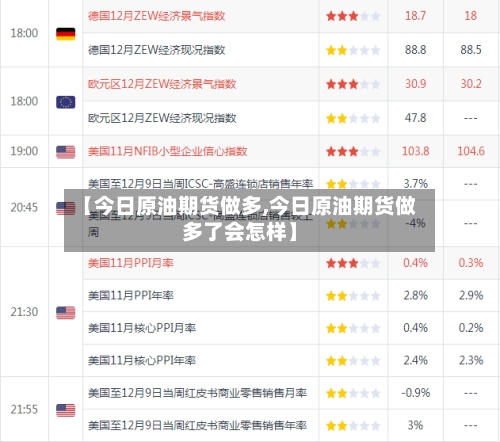
Task: Click the forecast value 30.2
Action: (471, 84)
